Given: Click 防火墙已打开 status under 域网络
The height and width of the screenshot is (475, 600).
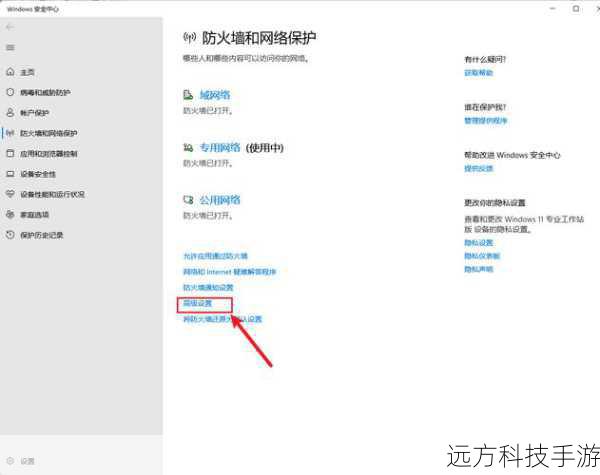Looking at the screenshot, I should click(208, 111).
